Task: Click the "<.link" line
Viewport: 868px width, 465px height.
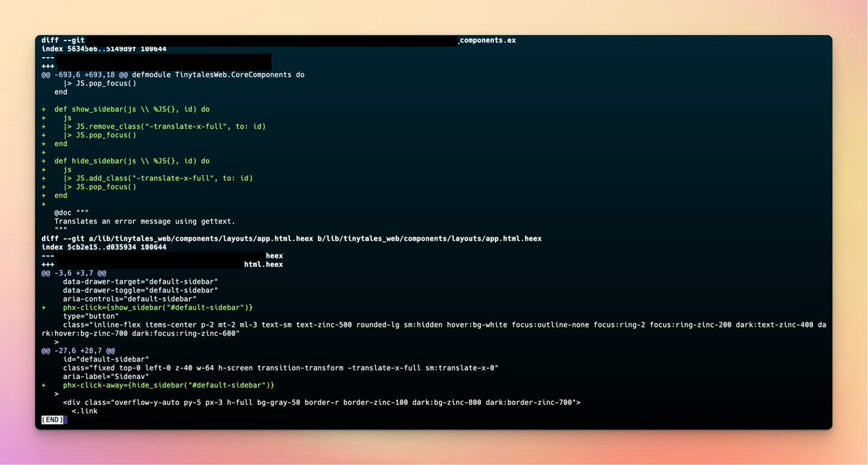Action: (84, 411)
